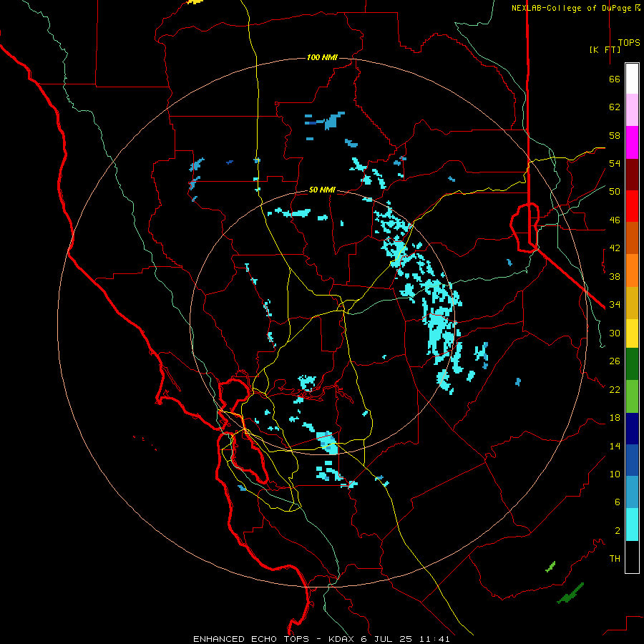
Task: Click the large blue echo near the map top center
Action: [332, 121]
